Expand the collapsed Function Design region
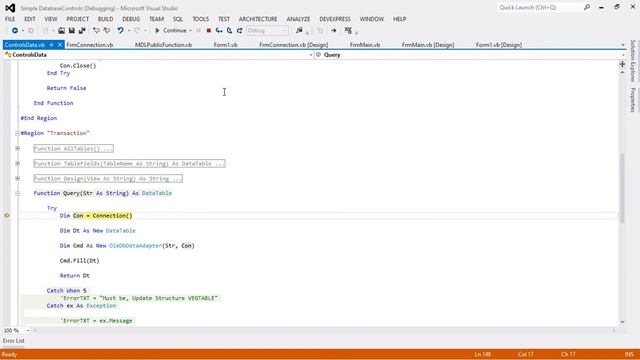Image resolution: width=640 pixels, height=360 pixels. pyautogui.click(x=18, y=178)
